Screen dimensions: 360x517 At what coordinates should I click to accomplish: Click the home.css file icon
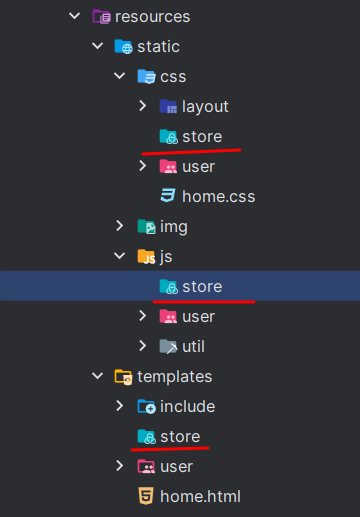pyautogui.click(x=168, y=195)
